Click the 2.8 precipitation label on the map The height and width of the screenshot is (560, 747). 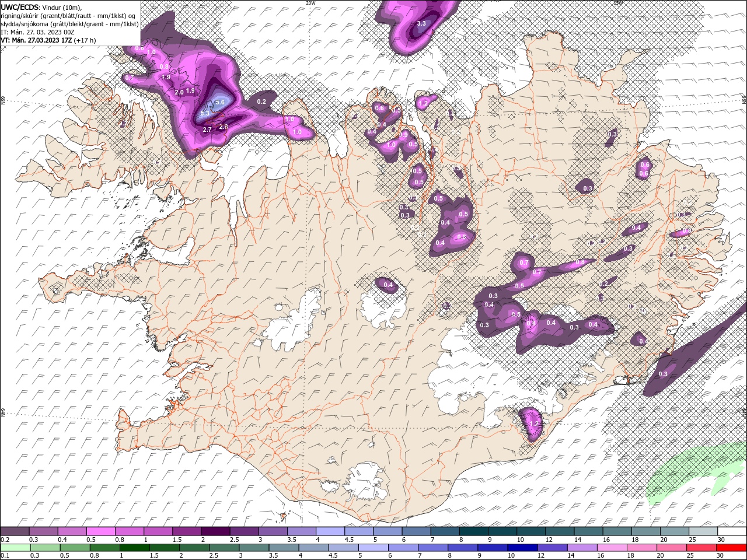click(x=224, y=127)
